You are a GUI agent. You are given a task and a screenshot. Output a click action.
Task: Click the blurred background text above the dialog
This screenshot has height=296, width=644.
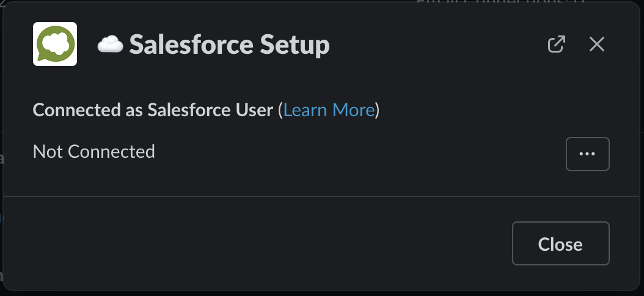(500, 2)
